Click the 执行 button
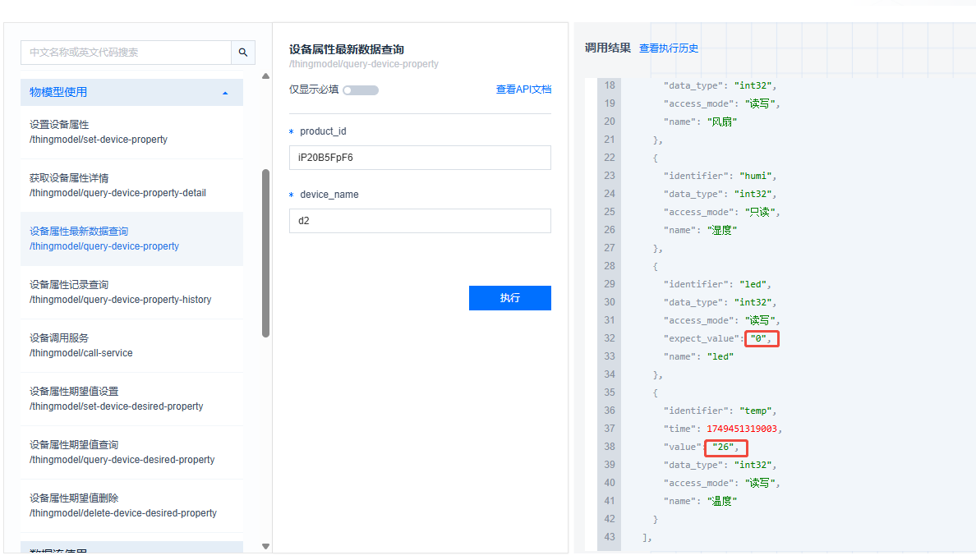976x560 pixels. pyautogui.click(x=509, y=298)
